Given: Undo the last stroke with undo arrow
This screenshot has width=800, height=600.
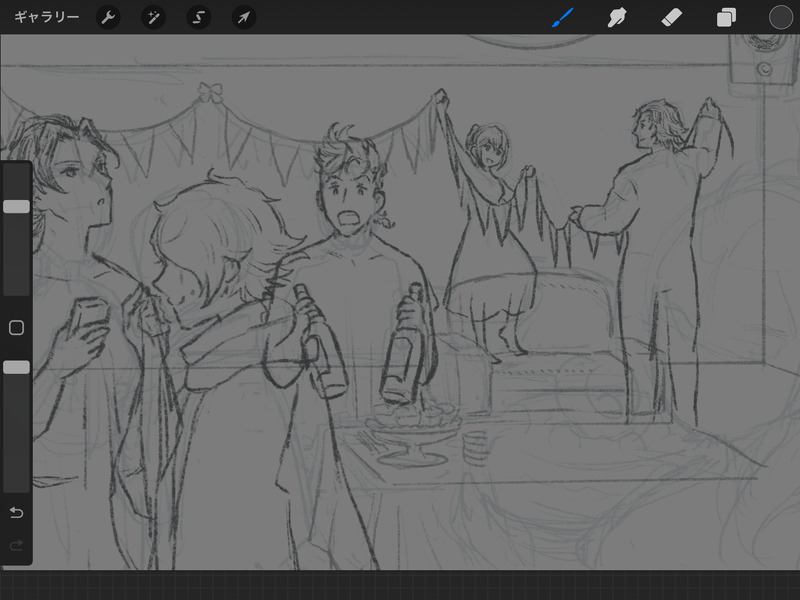Looking at the screenshot, I should pyautogui.click(x=16, y=512).
